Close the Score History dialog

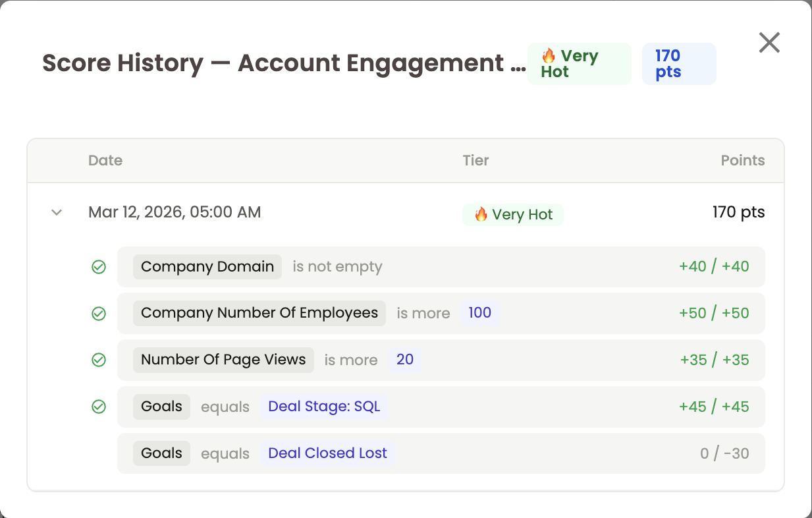click(x=769, y=43)
